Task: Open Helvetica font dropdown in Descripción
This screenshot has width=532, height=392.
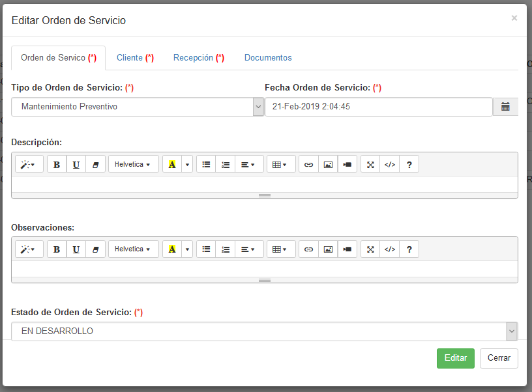Action: (x=133, y=165)
